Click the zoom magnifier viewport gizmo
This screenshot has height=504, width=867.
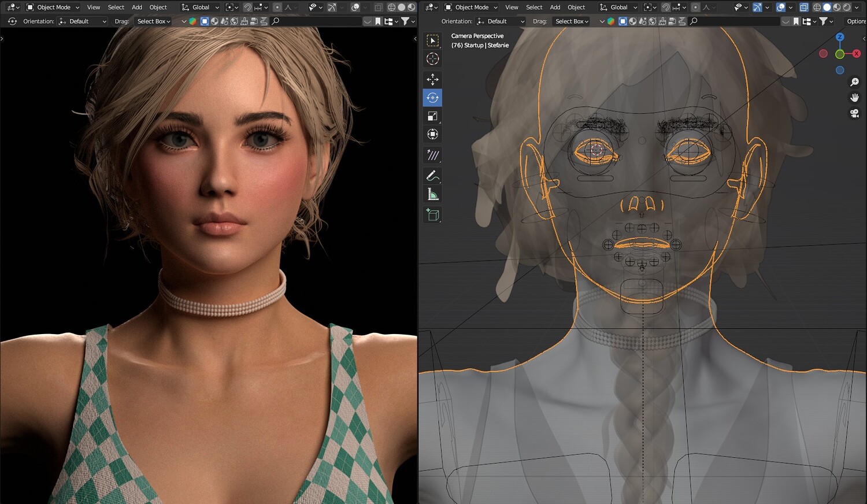click(x=855, y=83)
